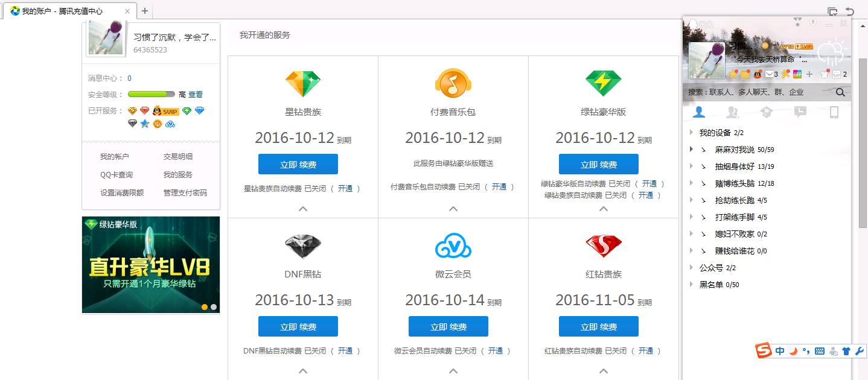Click the blue diamond badge in 已开服务
868x380 pixels.
(x=199, y=111)
